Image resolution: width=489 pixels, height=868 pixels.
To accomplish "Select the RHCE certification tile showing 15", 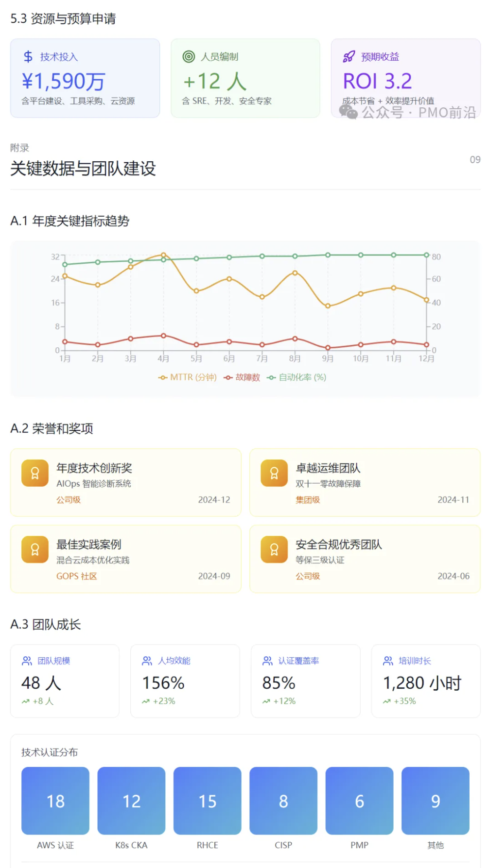I will coord(208,800).
